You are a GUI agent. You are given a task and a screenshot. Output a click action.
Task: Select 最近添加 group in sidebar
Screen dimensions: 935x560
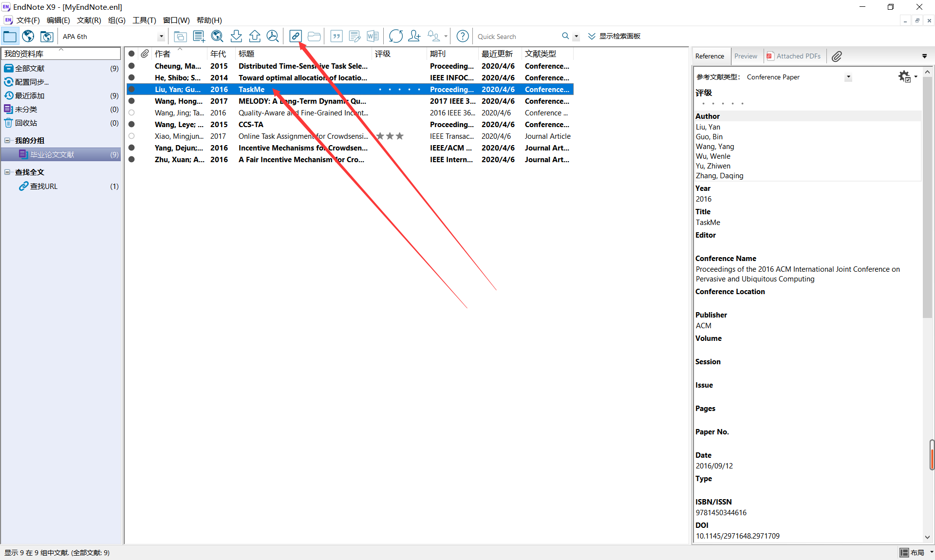click(x=61, y=95)
